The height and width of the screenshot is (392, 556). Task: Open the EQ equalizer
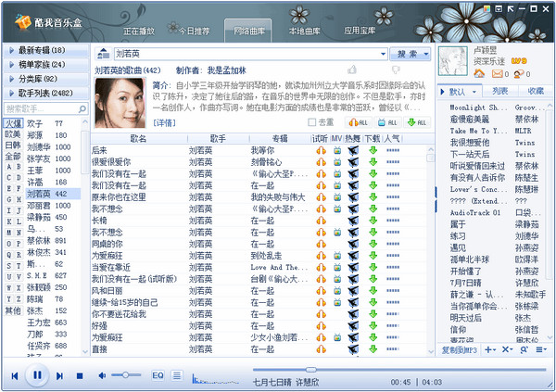[x=158, y=375]
